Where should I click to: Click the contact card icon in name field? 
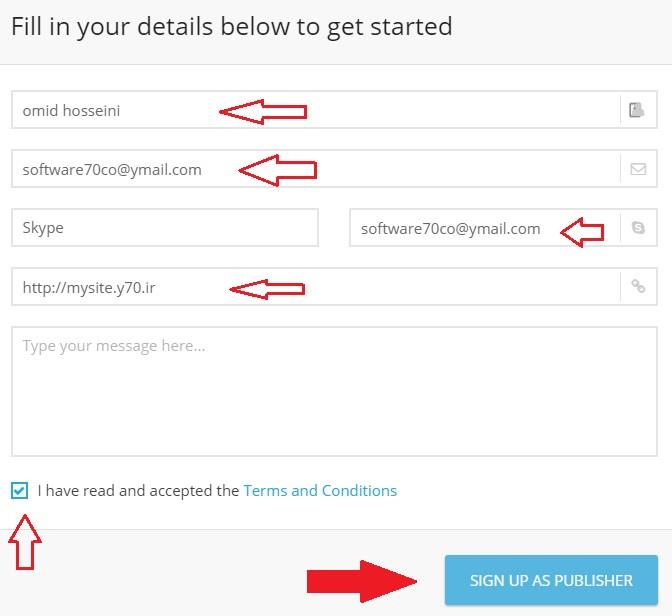tap(637, 110)
